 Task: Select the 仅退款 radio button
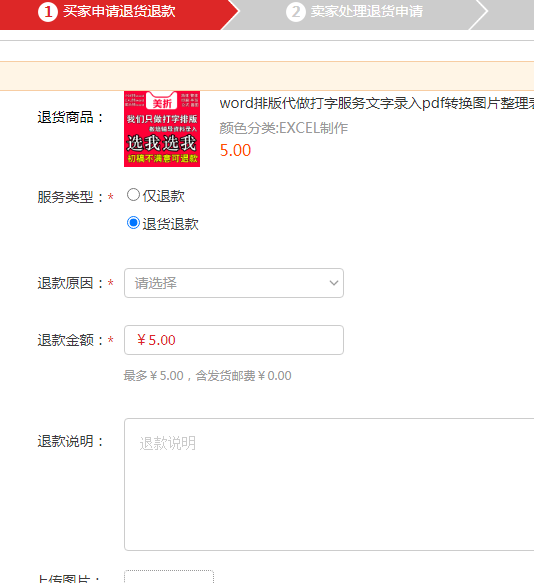click(x=133, y=195)
